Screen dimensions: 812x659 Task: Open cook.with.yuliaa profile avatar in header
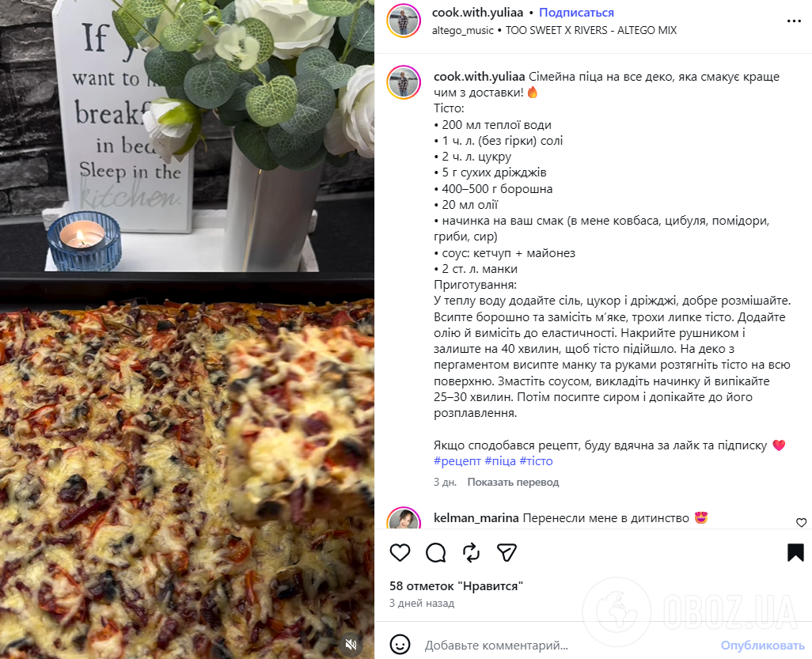(x=404, y=21)
